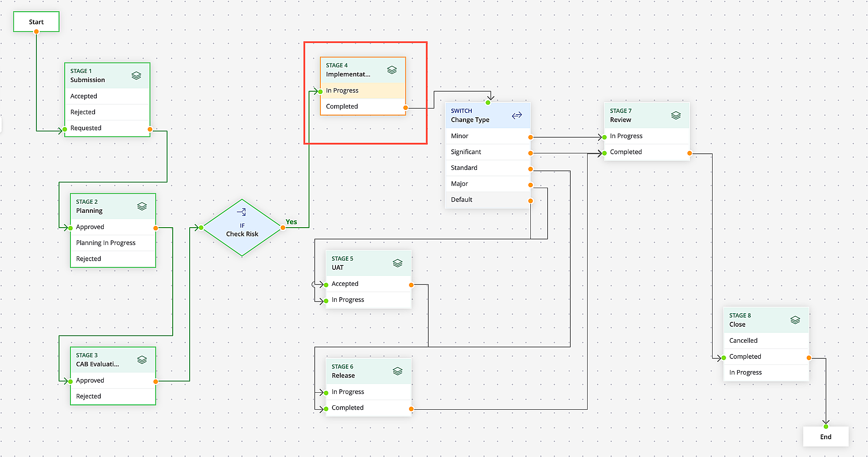Click the orange output dot on Stage 4 Completed
Image resolution: width=868 pixels, height=457 pixels.
(x=405, y=107)
